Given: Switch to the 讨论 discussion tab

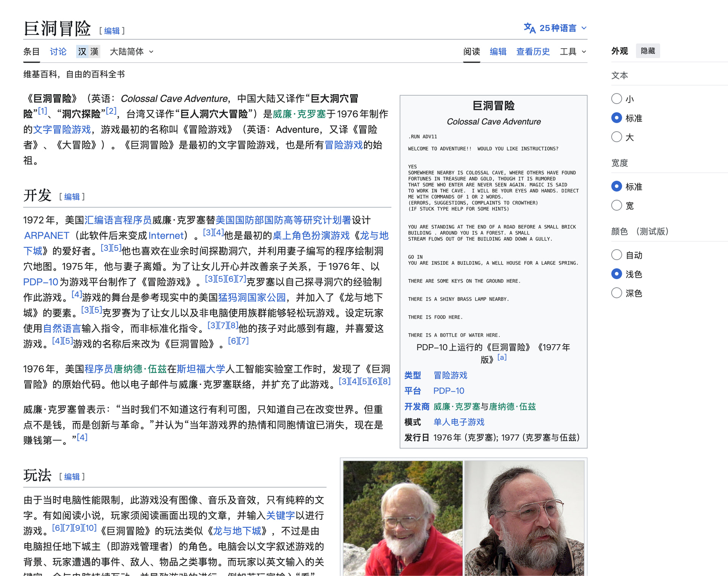Looking at the screenshot, I should coord(58,52).
